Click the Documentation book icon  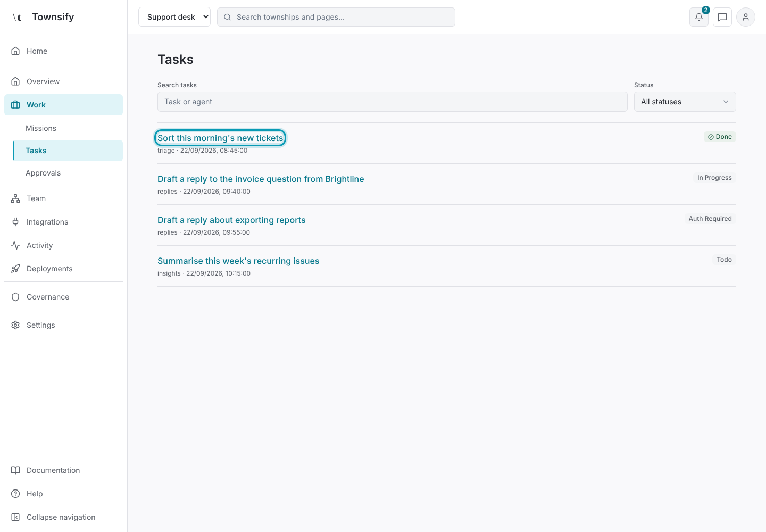15,470
